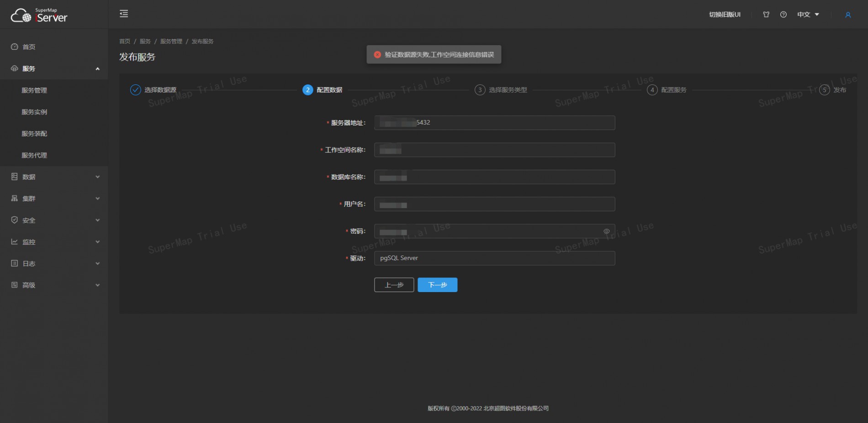
Task: Click step 2 circle 配置数据
Action: coord(308,90)
